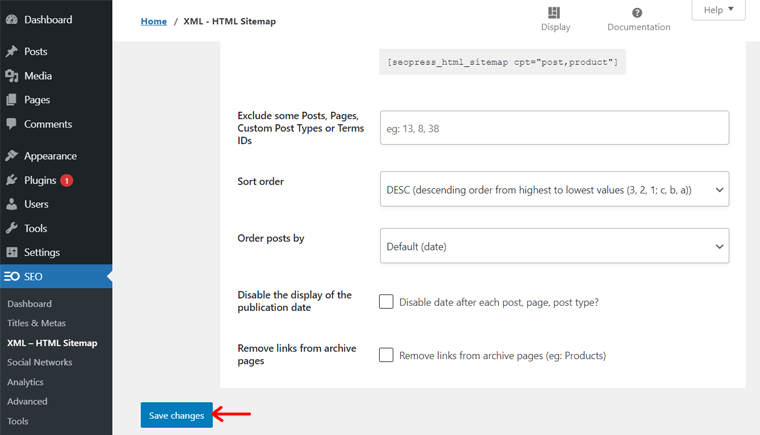Follow the Home breadcrumb link
Viewport: 760px width, 435px height.
coord(154,21)
